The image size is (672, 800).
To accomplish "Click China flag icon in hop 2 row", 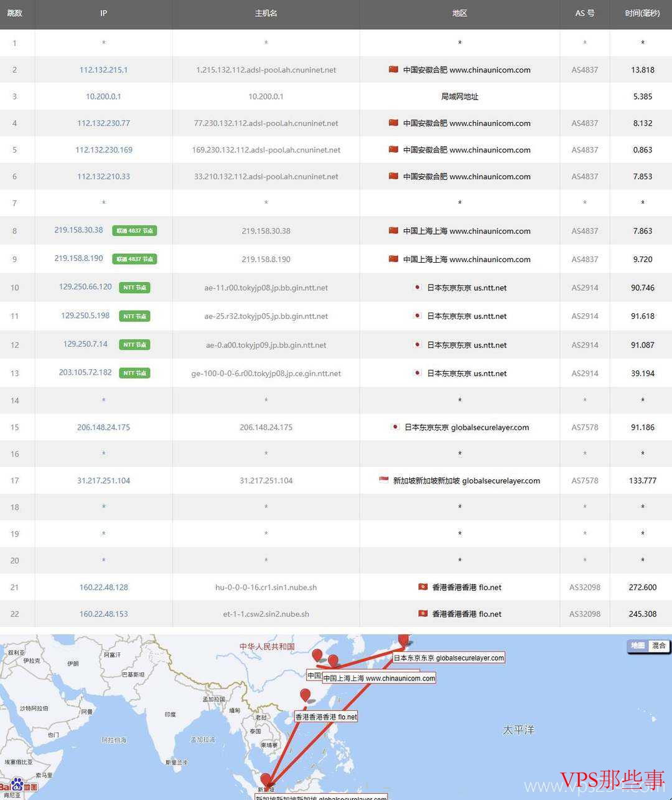I will point(393,69).
